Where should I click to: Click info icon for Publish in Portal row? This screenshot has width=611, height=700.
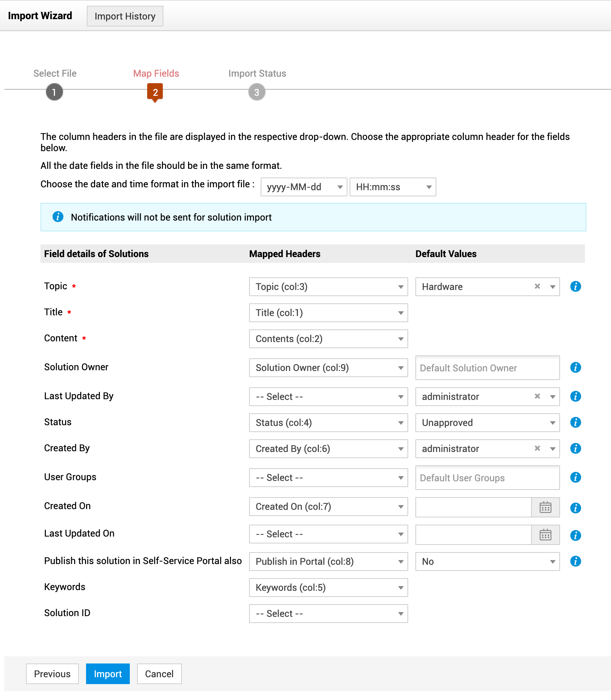pyautogui.click(x=575, y=561)
